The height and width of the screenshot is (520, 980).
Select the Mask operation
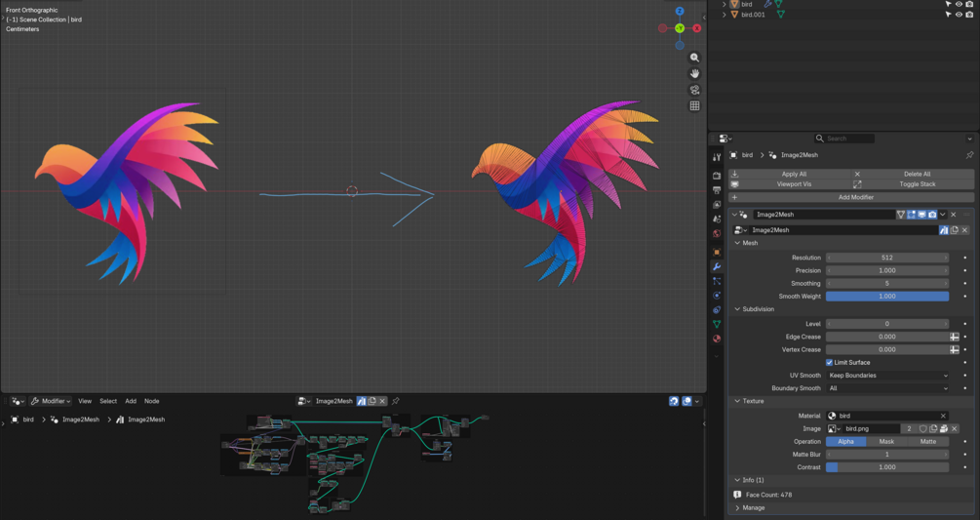pos(886,442)
